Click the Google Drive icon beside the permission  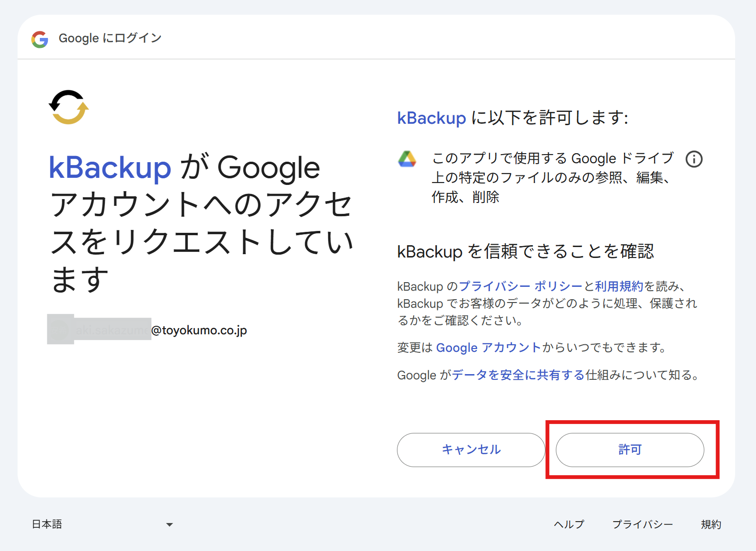pos(407,159)
